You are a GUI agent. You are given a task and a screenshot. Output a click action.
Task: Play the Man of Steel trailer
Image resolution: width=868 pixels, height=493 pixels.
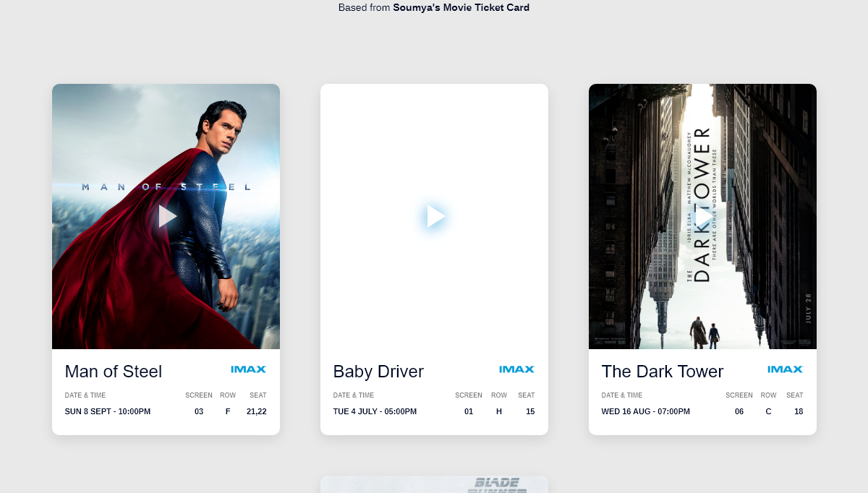167,216
